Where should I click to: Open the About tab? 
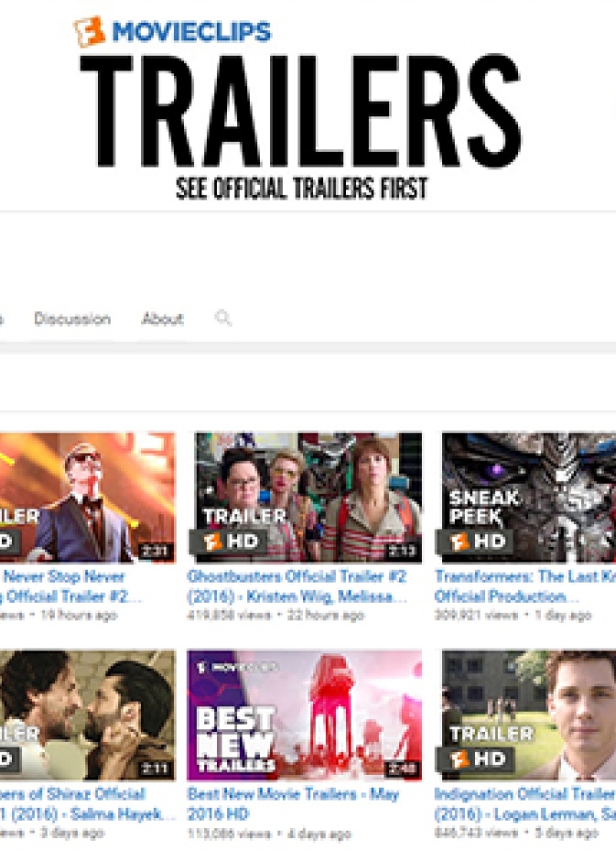pos(162,319)
